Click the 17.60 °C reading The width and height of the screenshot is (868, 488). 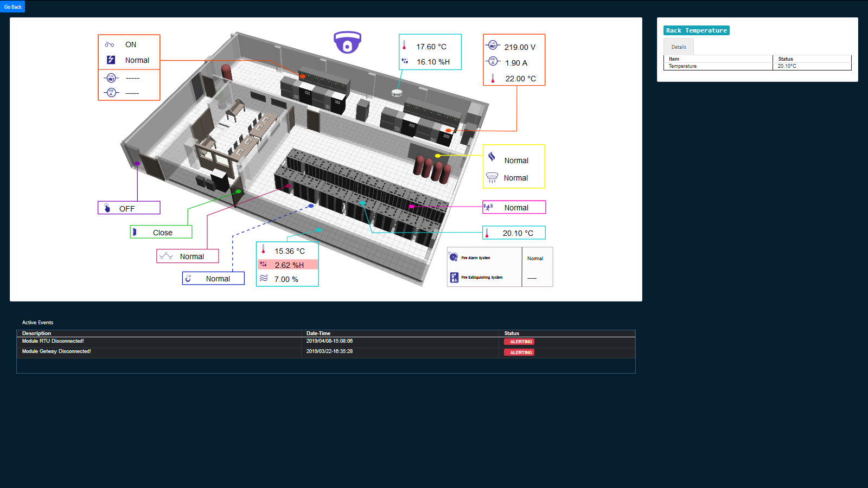click(431, 47)
